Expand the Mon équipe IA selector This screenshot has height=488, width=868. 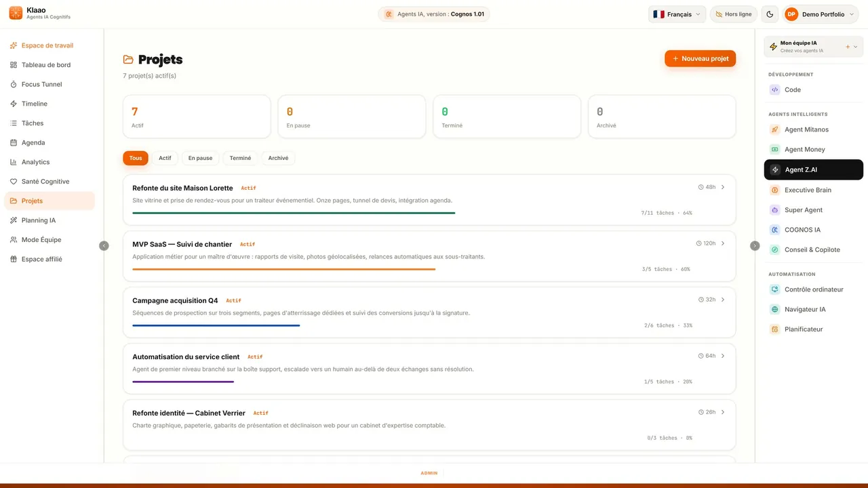(813, 46)
